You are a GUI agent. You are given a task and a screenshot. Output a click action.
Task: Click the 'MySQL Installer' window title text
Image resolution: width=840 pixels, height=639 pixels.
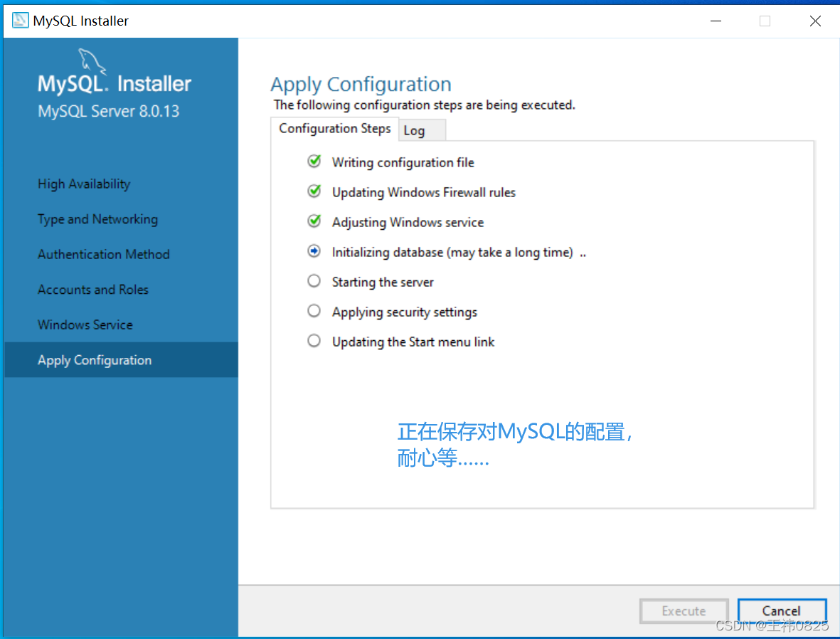point(81,21)
